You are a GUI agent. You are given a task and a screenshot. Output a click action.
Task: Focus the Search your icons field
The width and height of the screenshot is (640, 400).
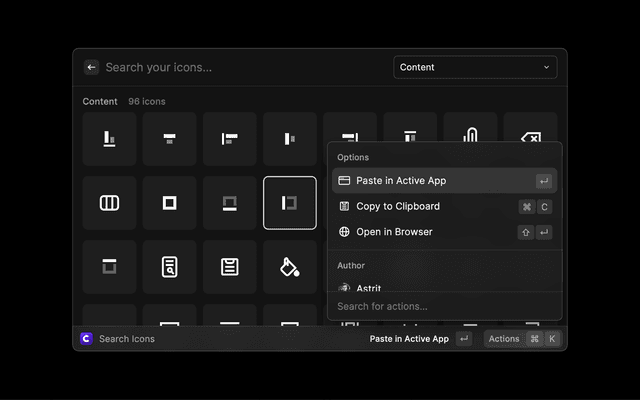pos(240,67)
